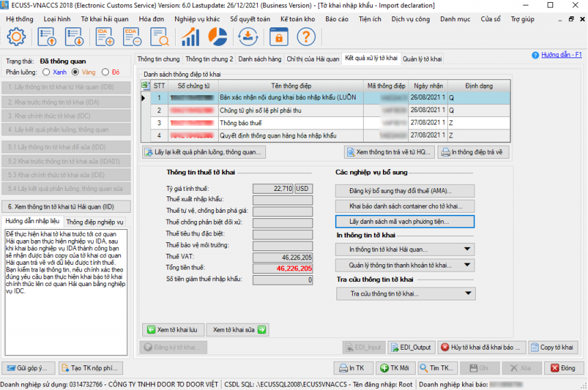Sort by the 'Tên thông điệp' column header
588x390 pixels.
pos(291,86)
